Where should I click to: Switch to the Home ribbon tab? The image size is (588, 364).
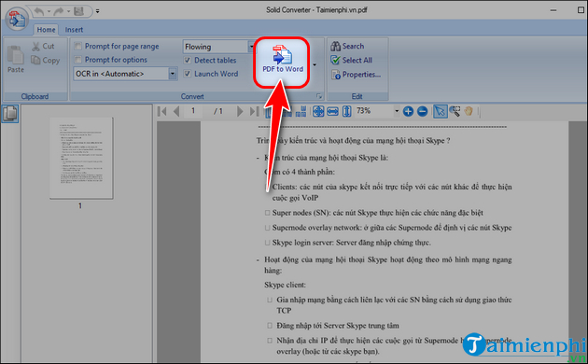point(46,30)
